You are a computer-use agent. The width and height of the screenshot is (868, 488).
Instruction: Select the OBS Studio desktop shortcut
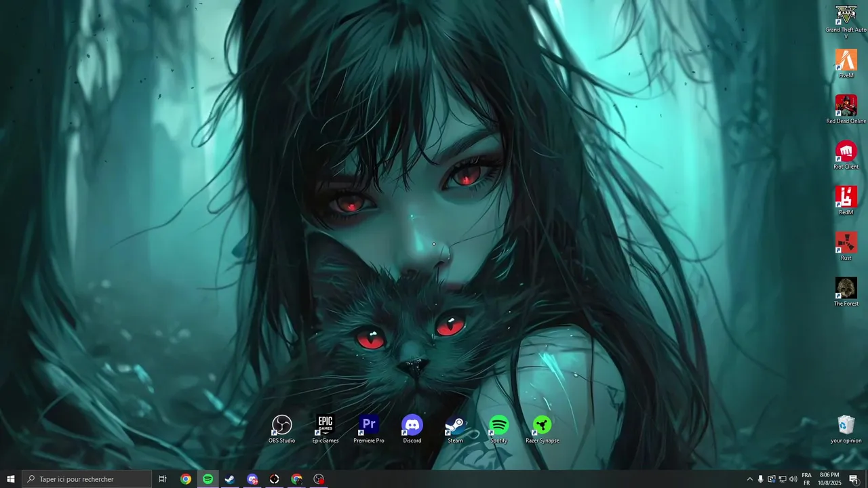[x=281, y=429]
